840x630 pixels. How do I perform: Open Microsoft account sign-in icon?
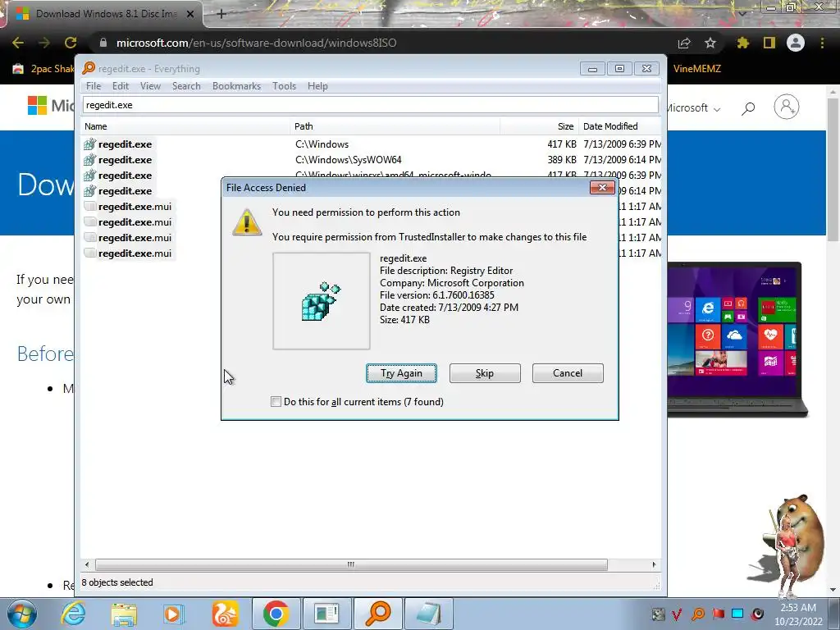coord(787,107)
